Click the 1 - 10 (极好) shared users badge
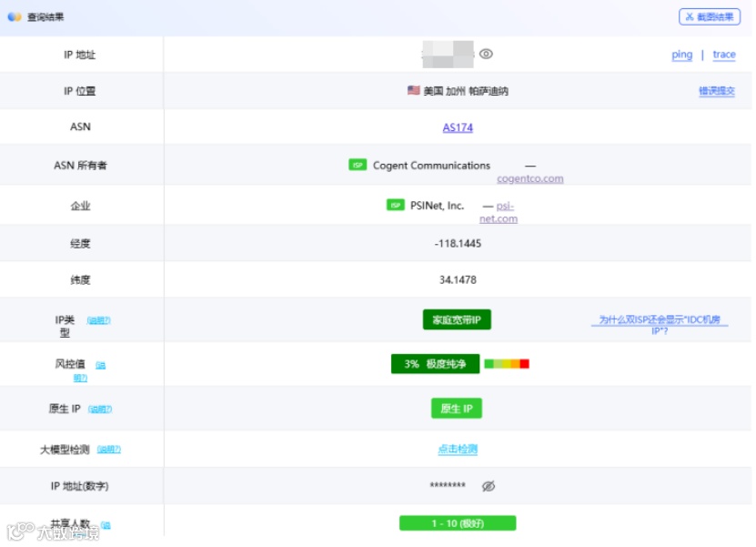The height and width of the screenshot is (547, 756). pos(458,523)
